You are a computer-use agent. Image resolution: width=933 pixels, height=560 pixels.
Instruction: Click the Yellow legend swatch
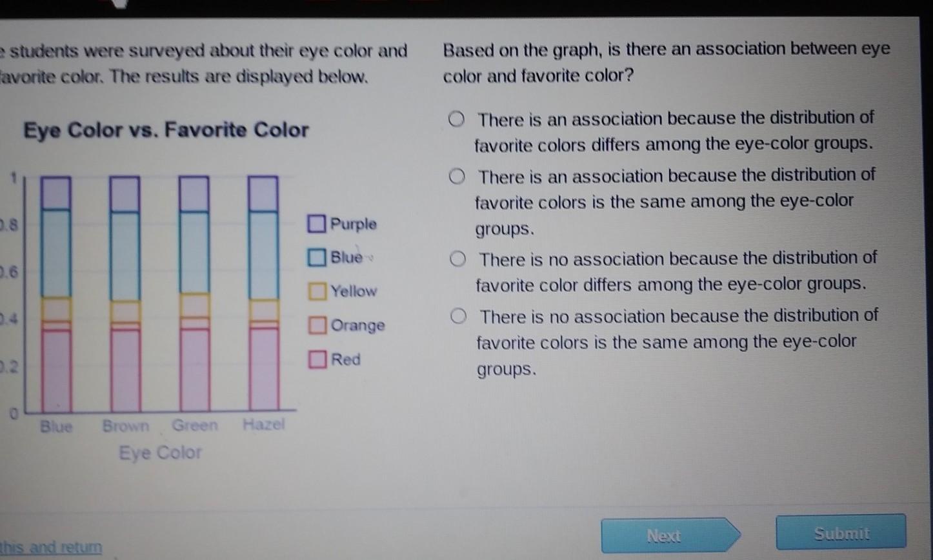pos(316,291)
